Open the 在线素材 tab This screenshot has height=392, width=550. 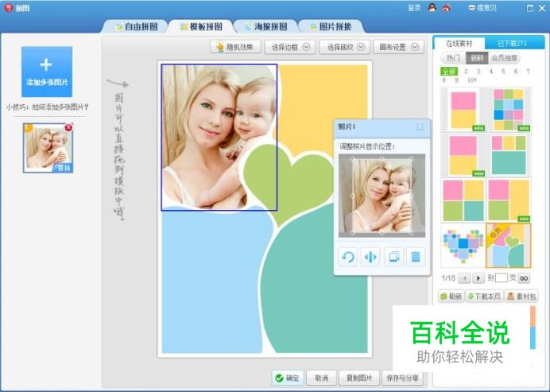pos(459,44)
